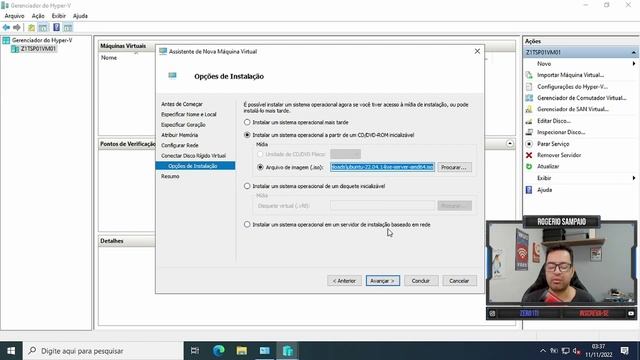Go to Especificar Geração step
This screenshot has width=640, height=360.
(x=183, y=124)
